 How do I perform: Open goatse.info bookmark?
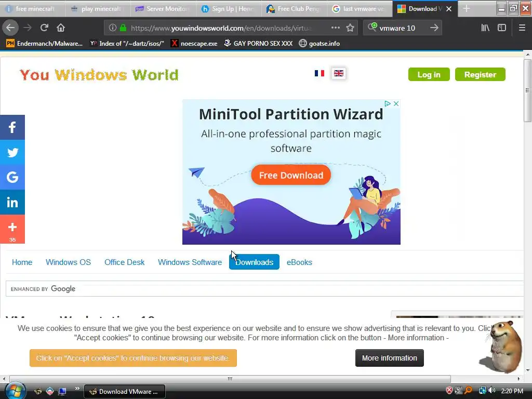(320, 44)
